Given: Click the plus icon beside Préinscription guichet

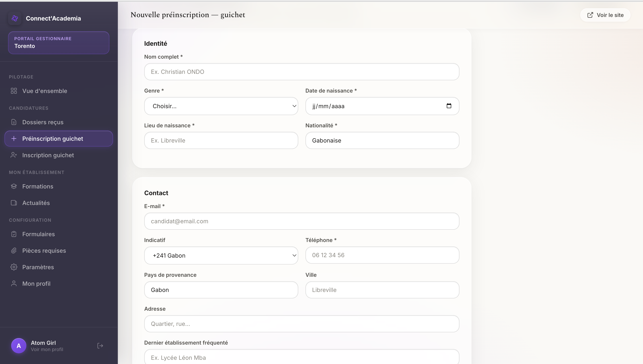Looking at the screenshot, I should tap(14, 139).
